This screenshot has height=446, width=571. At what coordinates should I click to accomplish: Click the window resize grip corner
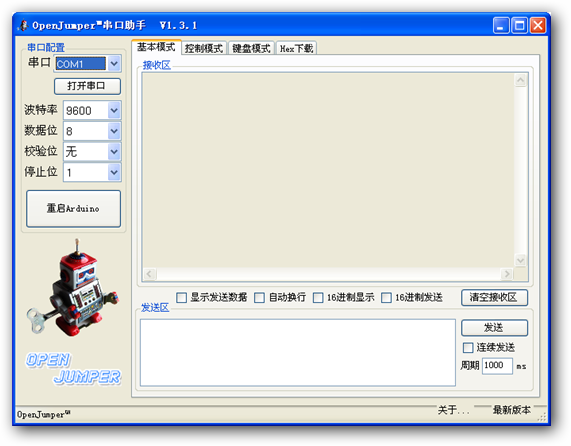tap(543, 417)
